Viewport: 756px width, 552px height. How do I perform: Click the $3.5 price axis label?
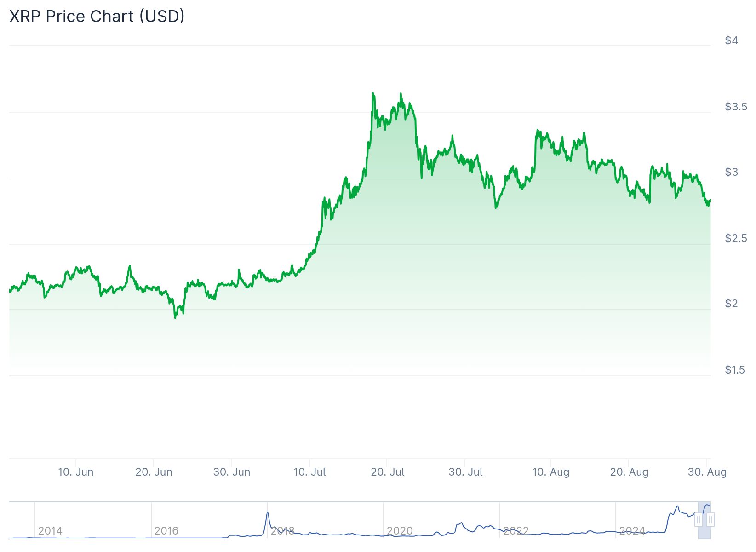[736, 107]
